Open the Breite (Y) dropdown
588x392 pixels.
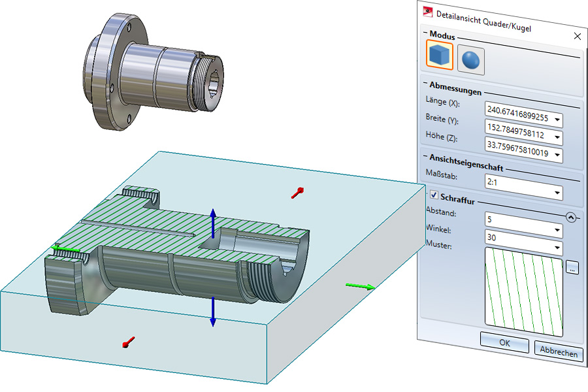tap(557, 137)
